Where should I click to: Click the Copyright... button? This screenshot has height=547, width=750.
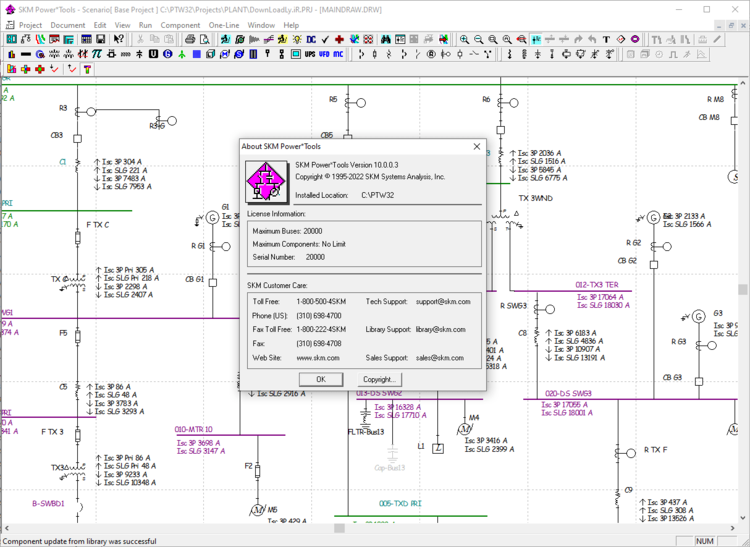pos(380,380)
